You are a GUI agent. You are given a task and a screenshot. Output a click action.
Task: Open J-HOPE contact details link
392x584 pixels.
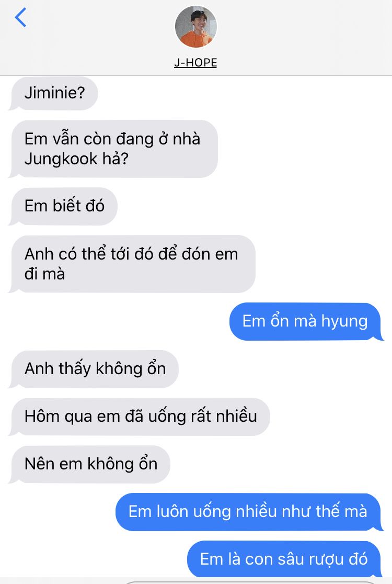(195, 62)
